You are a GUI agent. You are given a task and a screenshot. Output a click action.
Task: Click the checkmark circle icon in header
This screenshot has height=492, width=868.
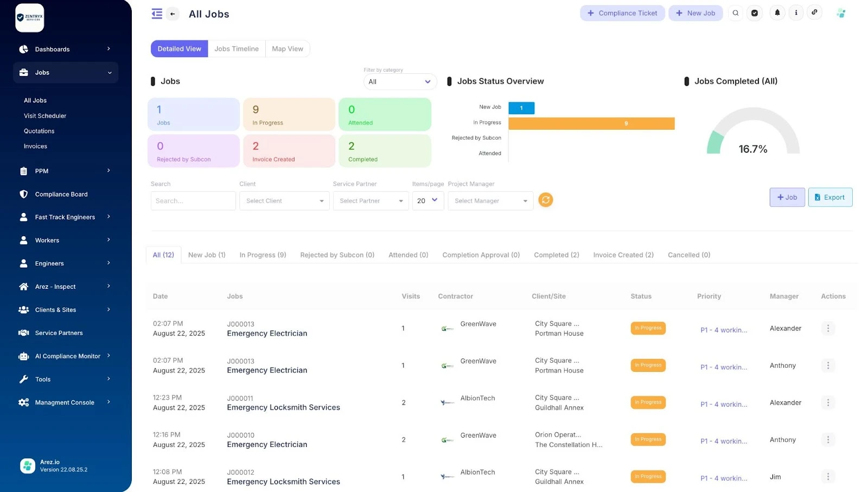click(754, 13)
